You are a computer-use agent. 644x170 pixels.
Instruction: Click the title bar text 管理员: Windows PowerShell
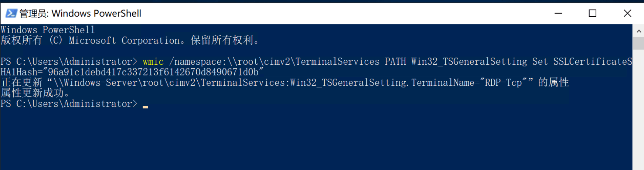80,13
